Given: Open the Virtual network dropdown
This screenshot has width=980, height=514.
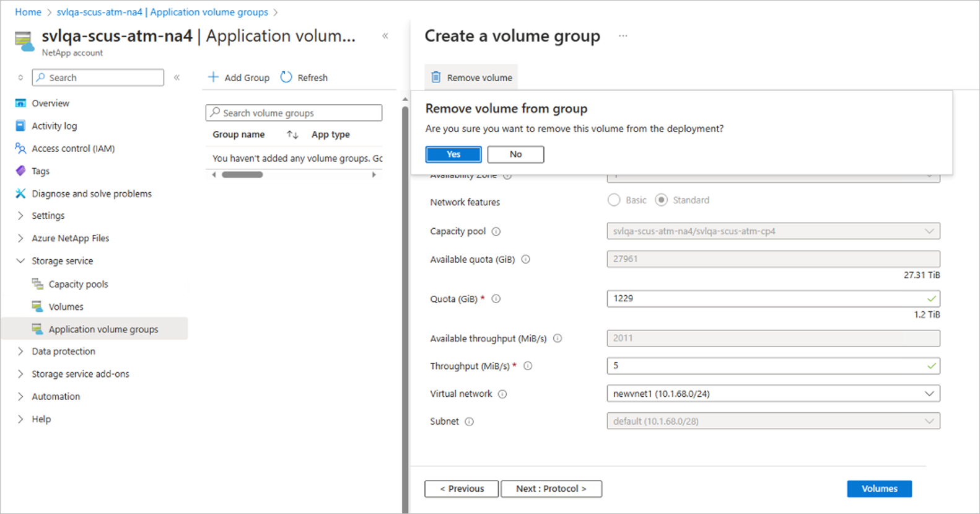Looking at the screenshot, I should coord(773,394).
